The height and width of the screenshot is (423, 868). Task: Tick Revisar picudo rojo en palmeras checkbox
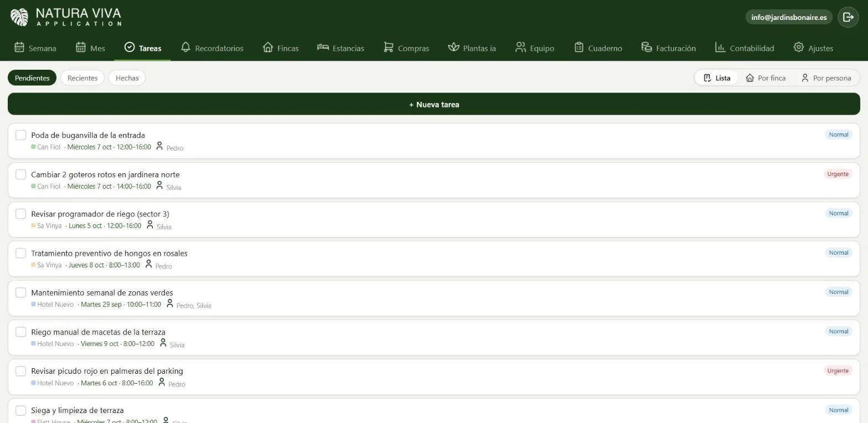[20, 371]
